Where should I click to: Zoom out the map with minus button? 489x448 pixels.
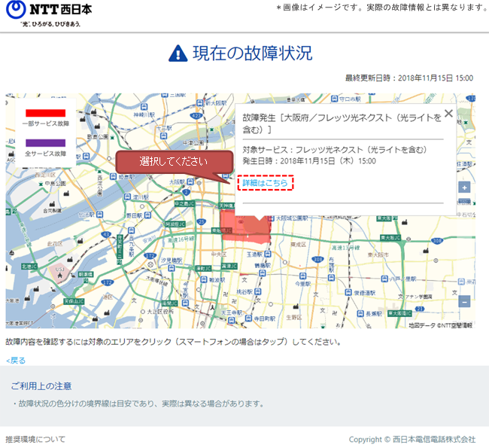464,301
